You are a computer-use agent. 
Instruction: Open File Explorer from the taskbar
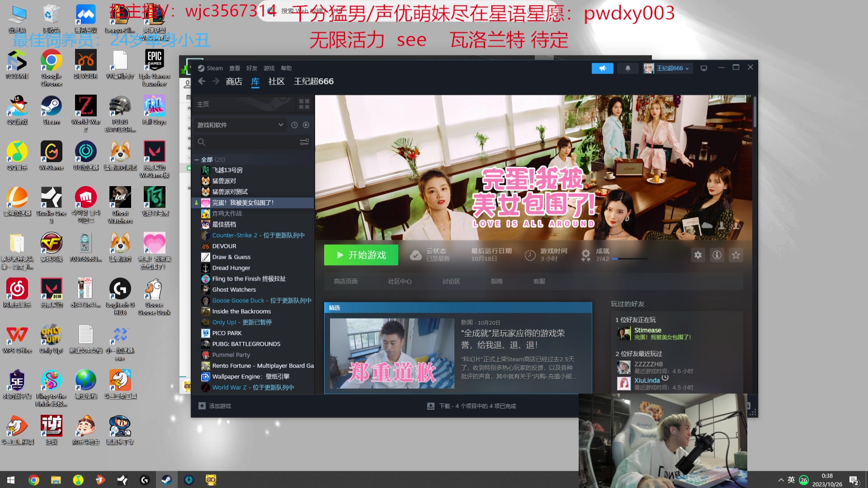56,480
